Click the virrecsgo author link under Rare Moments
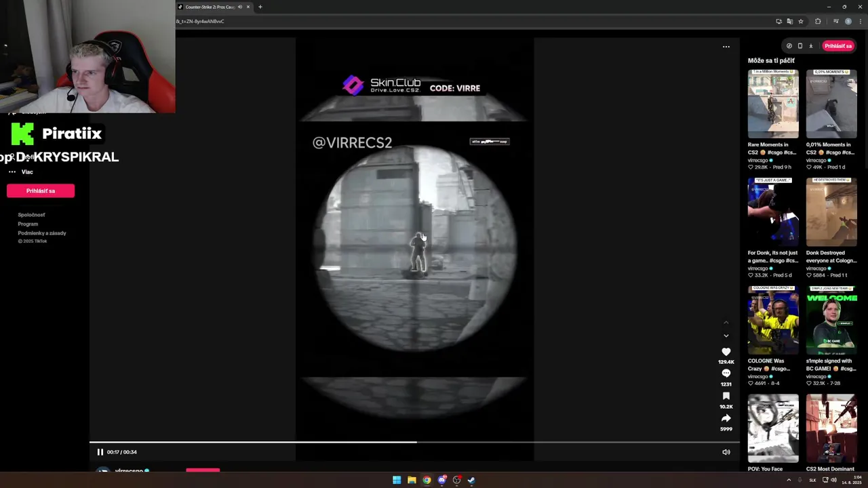 [x=758, y=160]
